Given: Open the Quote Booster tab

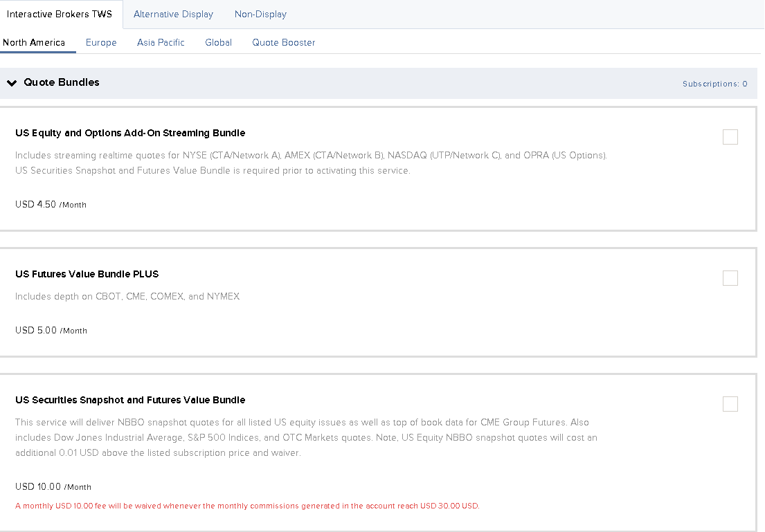Looking at the screenshot, I should click(x=283, y=42).
